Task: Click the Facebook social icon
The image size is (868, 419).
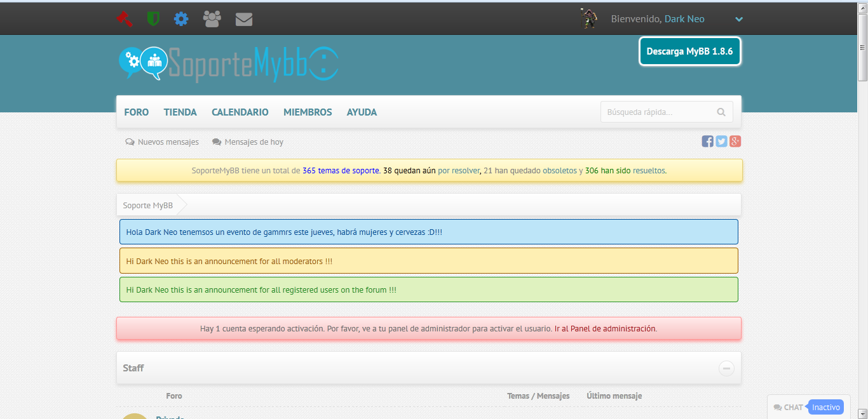Action: click(707, 142)
